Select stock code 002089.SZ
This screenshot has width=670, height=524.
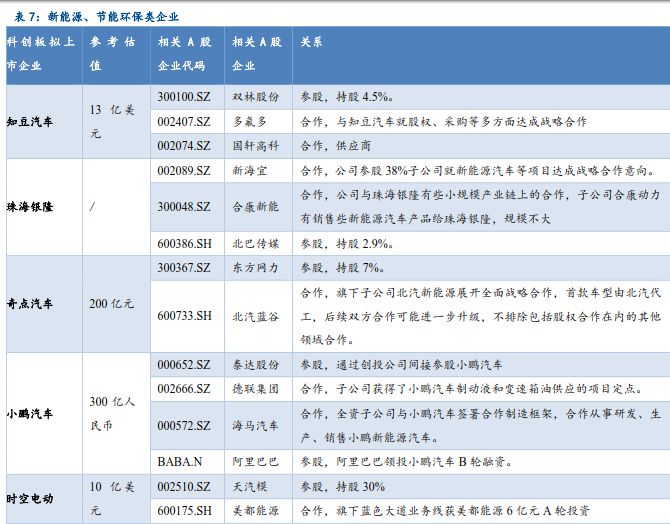tap(184, 171)
